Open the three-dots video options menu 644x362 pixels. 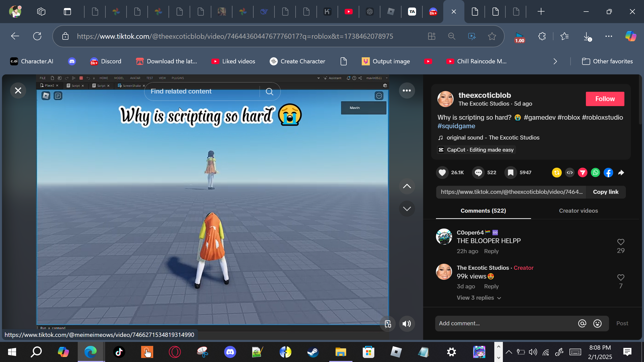tap(407, 90)
